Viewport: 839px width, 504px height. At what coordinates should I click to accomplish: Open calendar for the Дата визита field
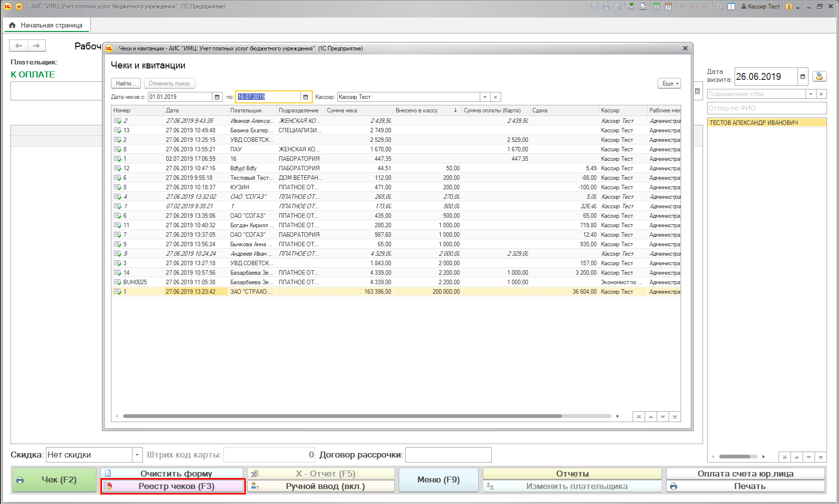[x=803, y=76]
